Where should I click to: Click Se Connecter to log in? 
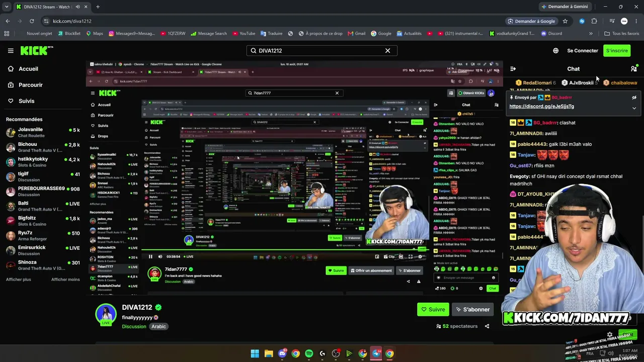click(x=583, y=50)
